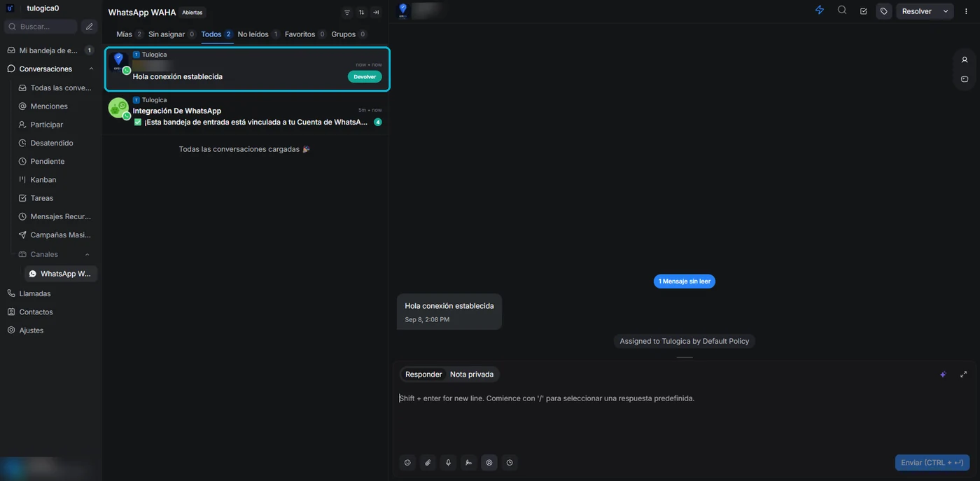Open the label tag icon in header
The width and height of the screenshot is (980, 481).
[884, 11]
